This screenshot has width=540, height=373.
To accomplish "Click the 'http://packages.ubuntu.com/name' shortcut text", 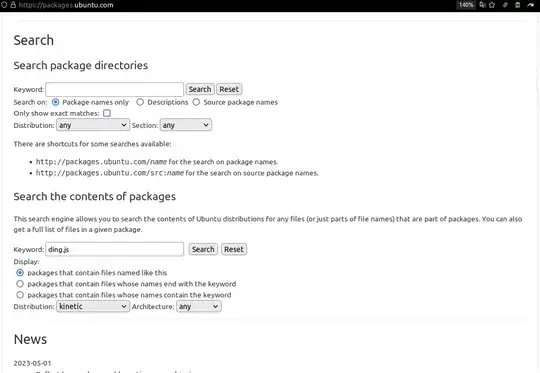I will point(101,162).
